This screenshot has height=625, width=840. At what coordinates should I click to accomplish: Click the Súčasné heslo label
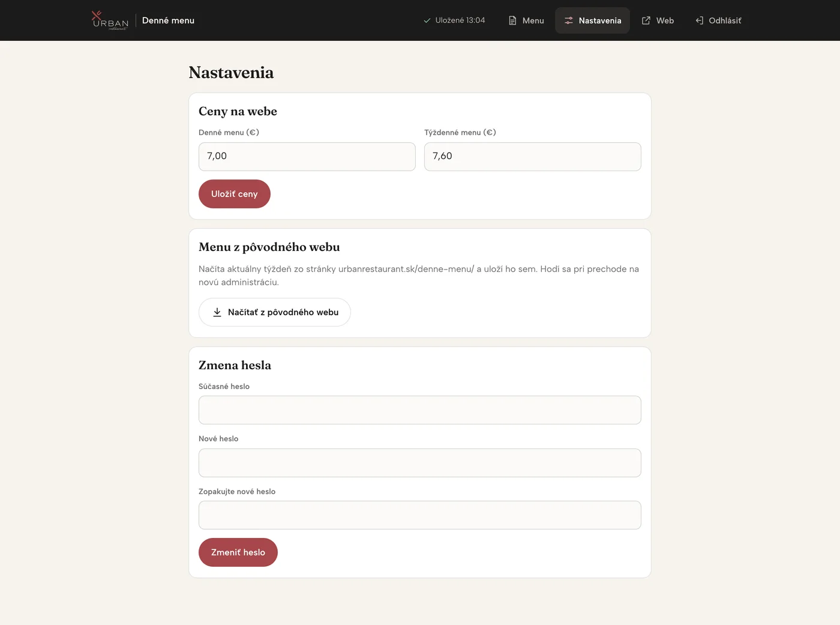coord(224,387)
